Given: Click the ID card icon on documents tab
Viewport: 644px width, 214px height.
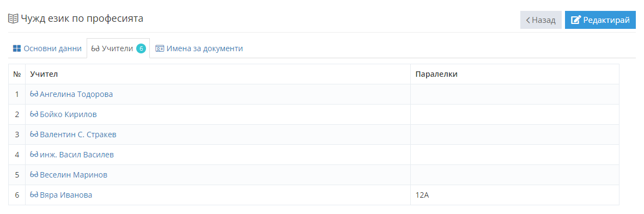Looking at the screenshot, I should click(160, 48).
